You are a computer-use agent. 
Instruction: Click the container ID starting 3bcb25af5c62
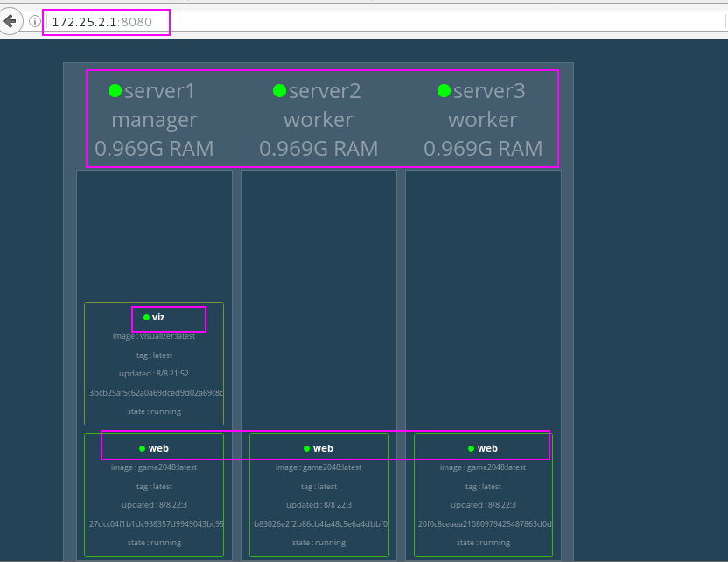[156, 393]
